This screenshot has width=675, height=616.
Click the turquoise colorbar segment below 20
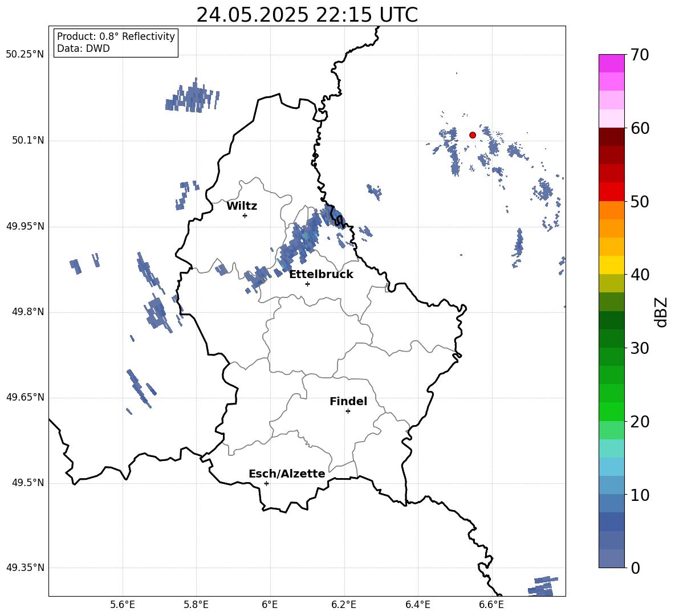pos(611,448)
